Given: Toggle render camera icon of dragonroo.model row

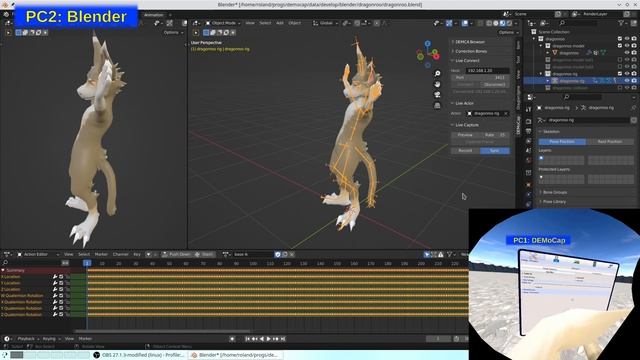Looking at the screenshot, I should pos(634,46).
